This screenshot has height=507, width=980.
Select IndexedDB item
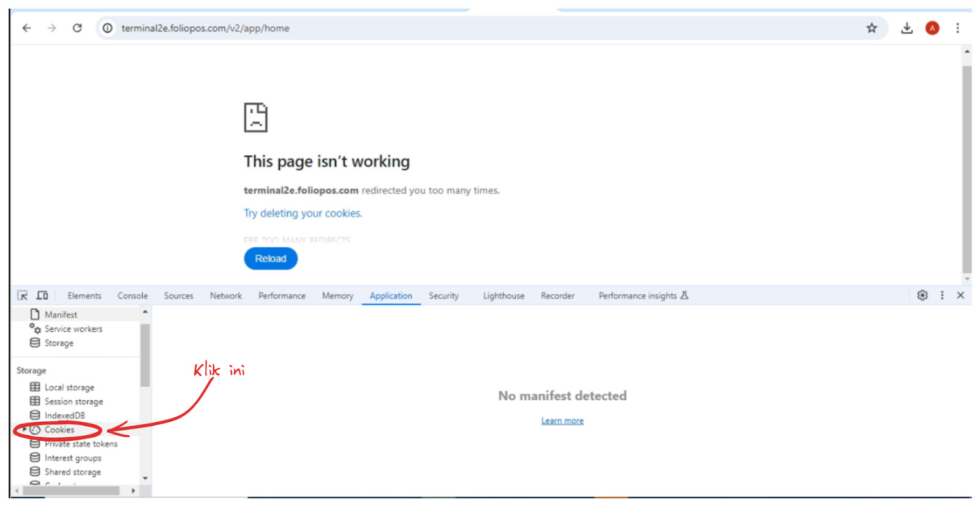click(64, 416)
